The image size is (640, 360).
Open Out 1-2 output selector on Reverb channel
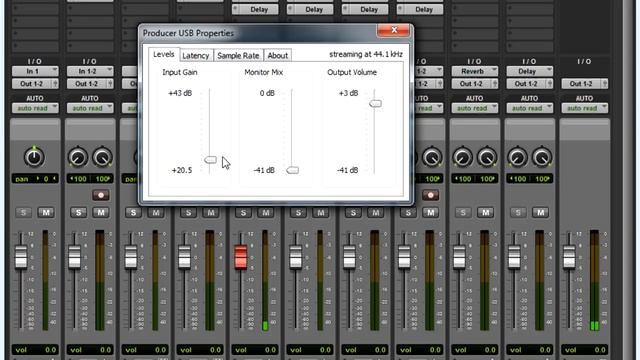click(475, 84)
